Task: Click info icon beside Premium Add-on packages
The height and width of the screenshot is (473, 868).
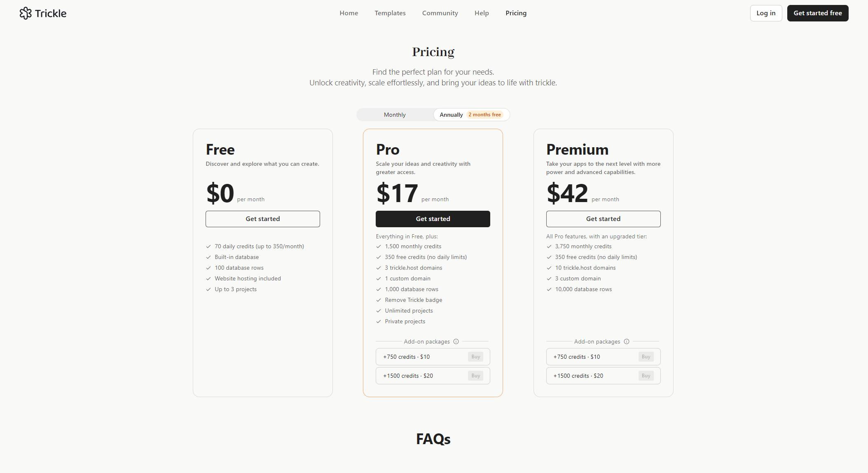Action: [x=627, y=341]
